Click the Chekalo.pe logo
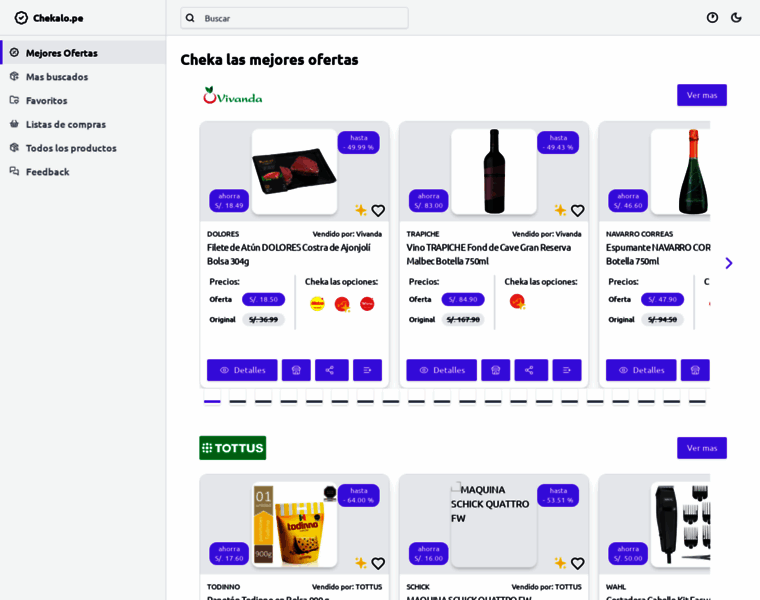 [x=49, y=18]
